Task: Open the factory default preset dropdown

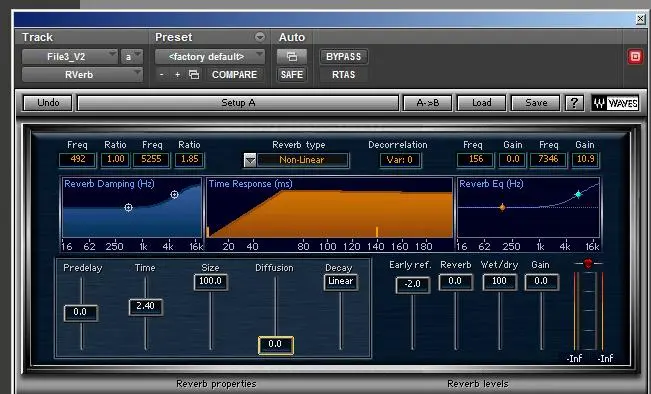Action: pos(210,56)
